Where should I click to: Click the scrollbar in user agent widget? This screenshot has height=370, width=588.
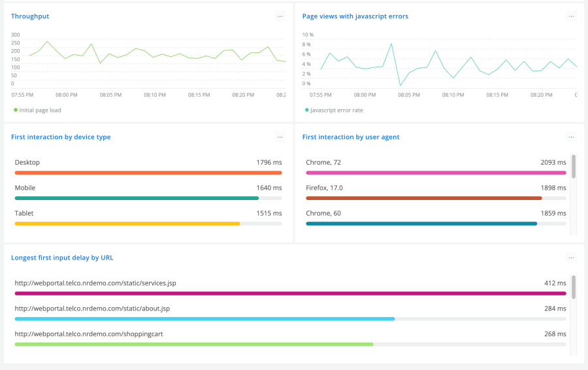574,167
